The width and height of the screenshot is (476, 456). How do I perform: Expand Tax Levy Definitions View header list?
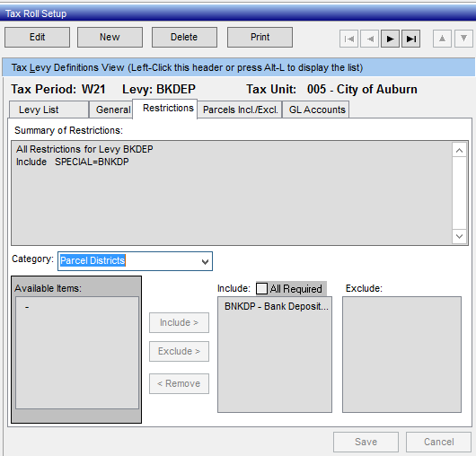click(238, 67)
